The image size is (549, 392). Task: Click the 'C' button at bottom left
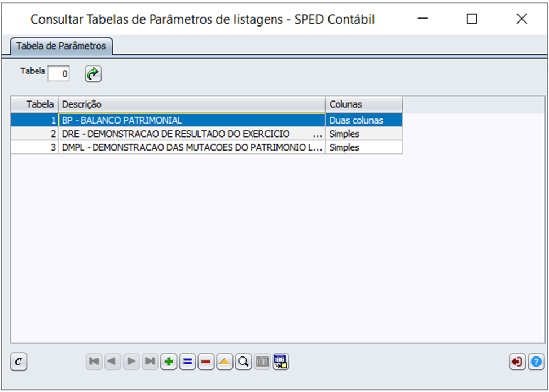19,362
